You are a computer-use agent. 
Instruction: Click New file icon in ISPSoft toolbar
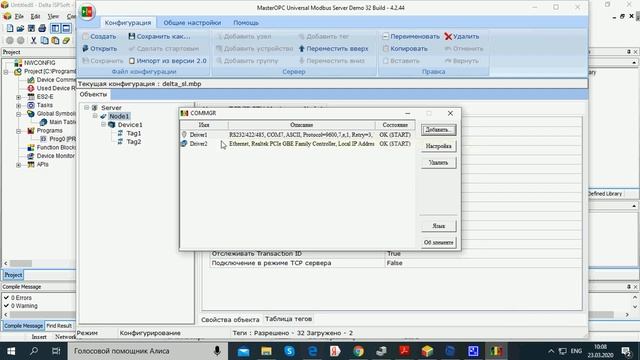point(9,28)
